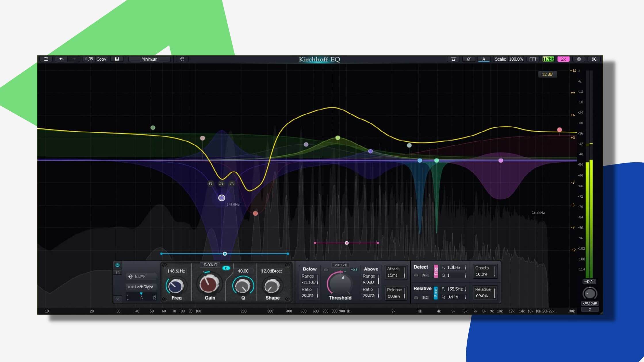Click the hand grab tool icon
This screenshot has height=362, width=644.
coord(182,59)
